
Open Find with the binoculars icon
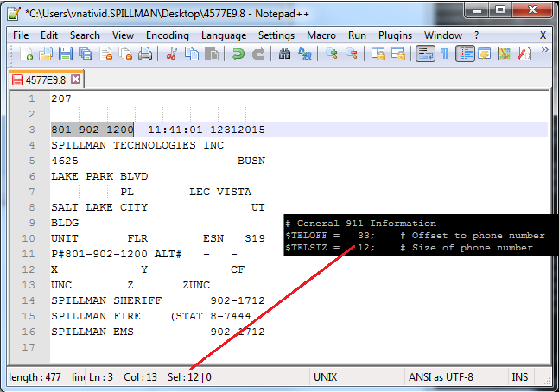coord(284,54)
